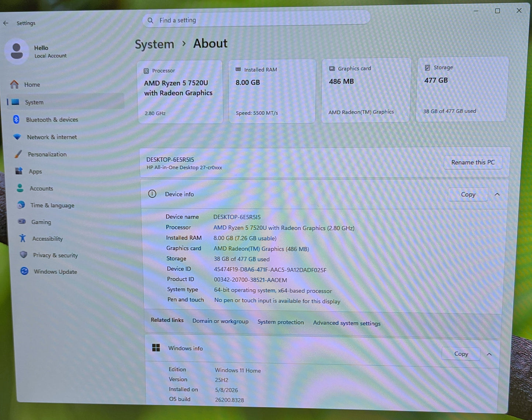Click the Processor AMD Ryzen 5 card
Viewport: 532px width, 420px height.
pos(180,93)
